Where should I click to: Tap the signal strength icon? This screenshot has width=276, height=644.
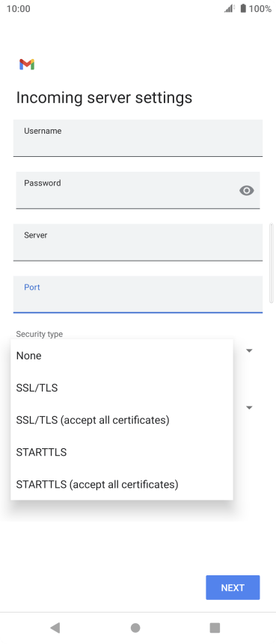(229, 8)
